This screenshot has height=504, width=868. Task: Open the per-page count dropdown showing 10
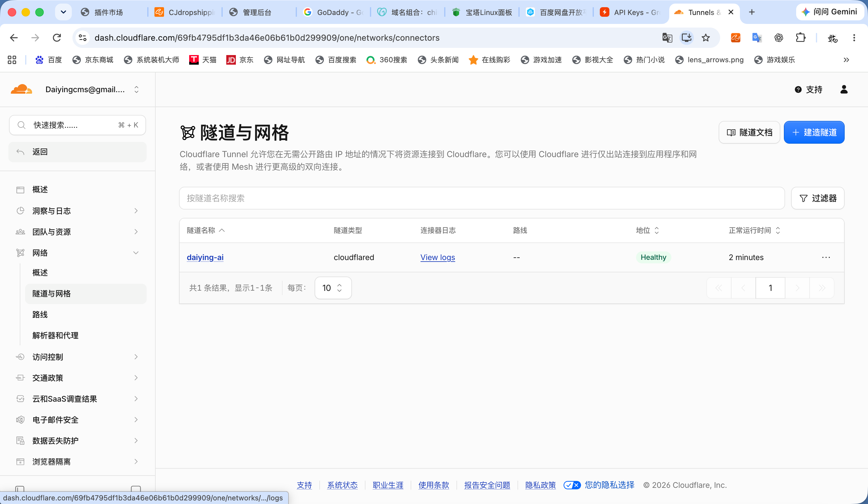coord(333,288)
